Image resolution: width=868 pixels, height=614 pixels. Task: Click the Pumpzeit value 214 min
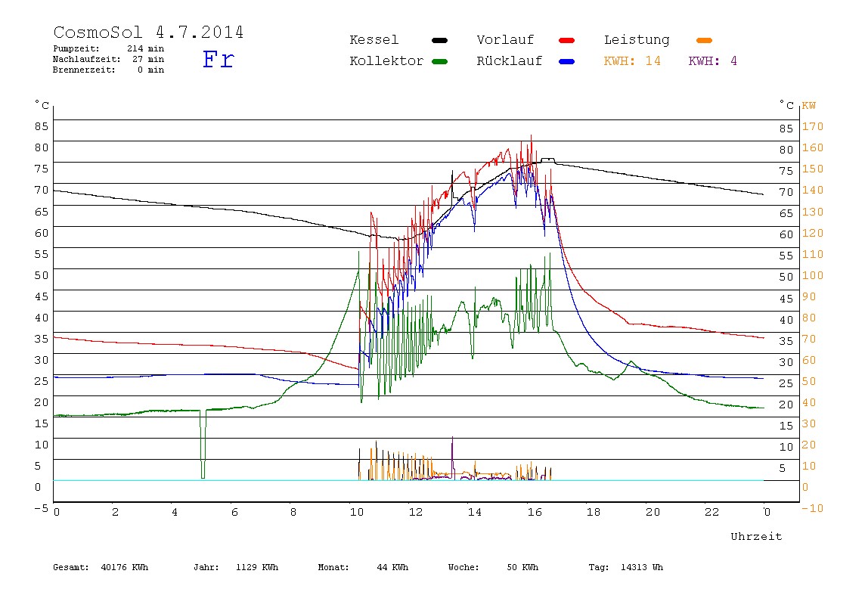pos(145,48)
